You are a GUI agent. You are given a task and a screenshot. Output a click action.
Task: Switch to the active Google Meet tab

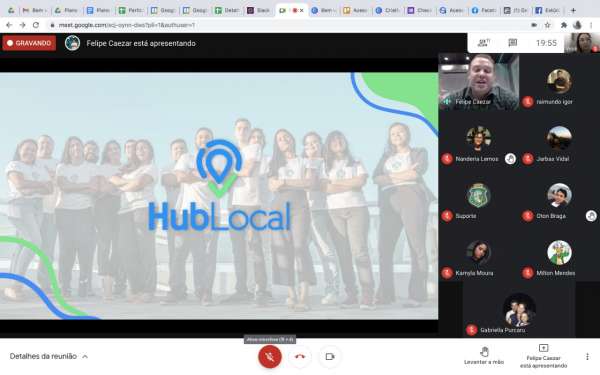tap(292, 10)
